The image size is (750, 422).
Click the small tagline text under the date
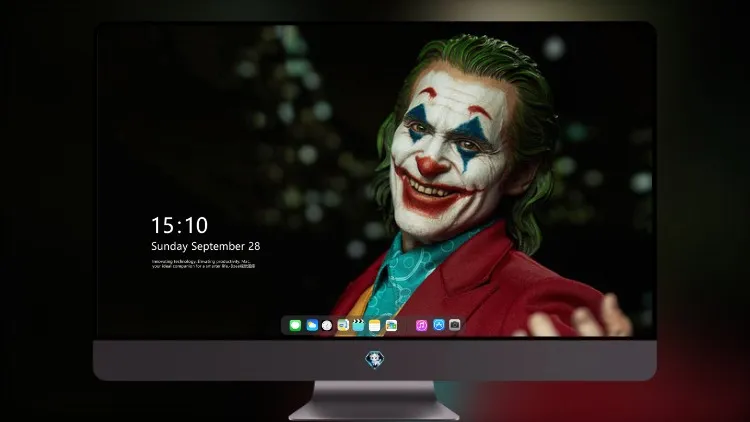coord(203,264)
